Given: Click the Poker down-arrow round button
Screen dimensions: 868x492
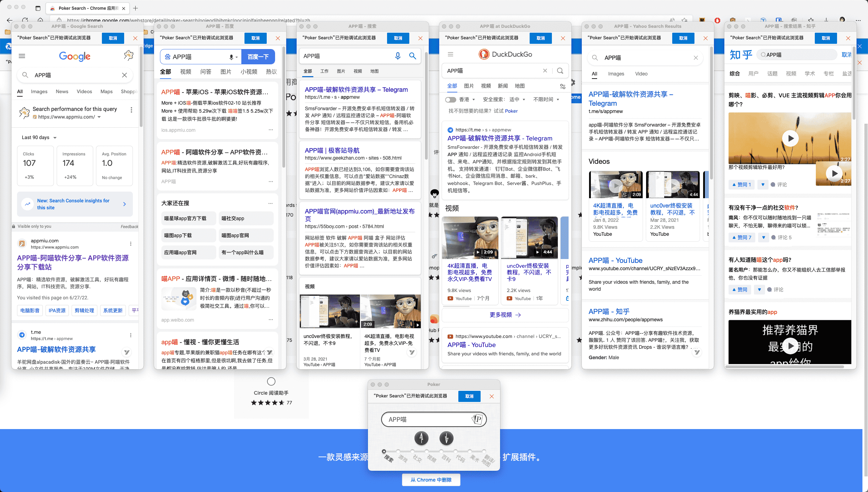Looking at the screenshot, I should pyautogui.click(x=446, y=438).
